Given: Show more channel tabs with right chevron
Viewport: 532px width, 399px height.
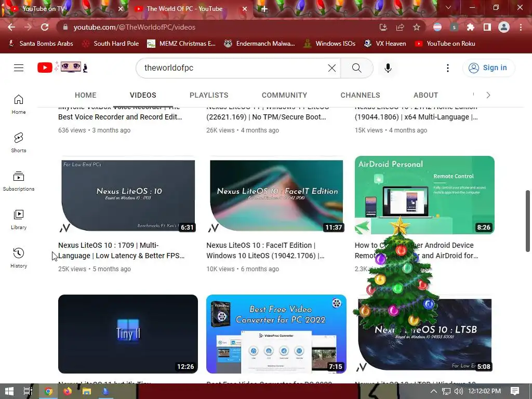Looking at the screenshot, I should (x=488, y=96).
